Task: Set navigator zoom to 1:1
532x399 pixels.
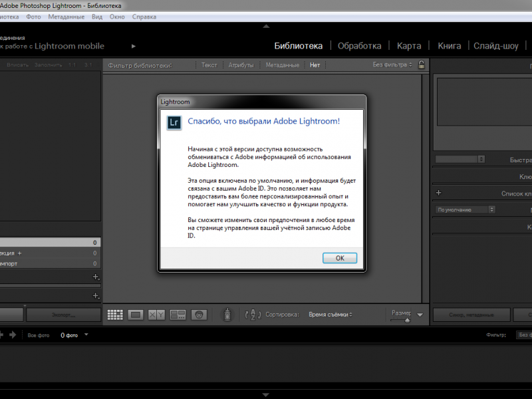Action: (x=72, y=65)
